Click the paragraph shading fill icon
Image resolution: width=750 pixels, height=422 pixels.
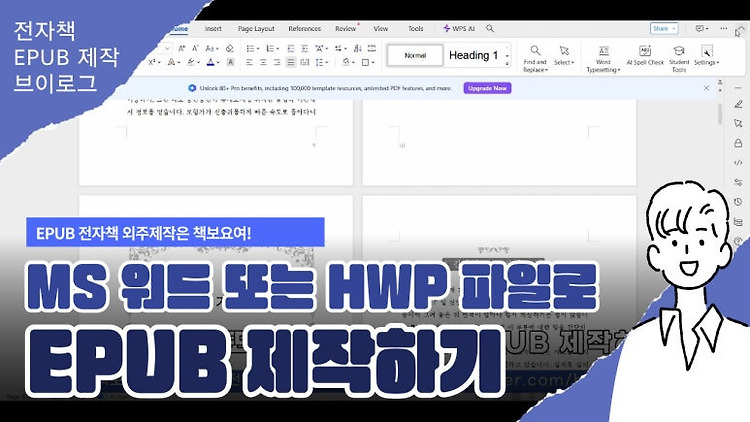[346, 62]
